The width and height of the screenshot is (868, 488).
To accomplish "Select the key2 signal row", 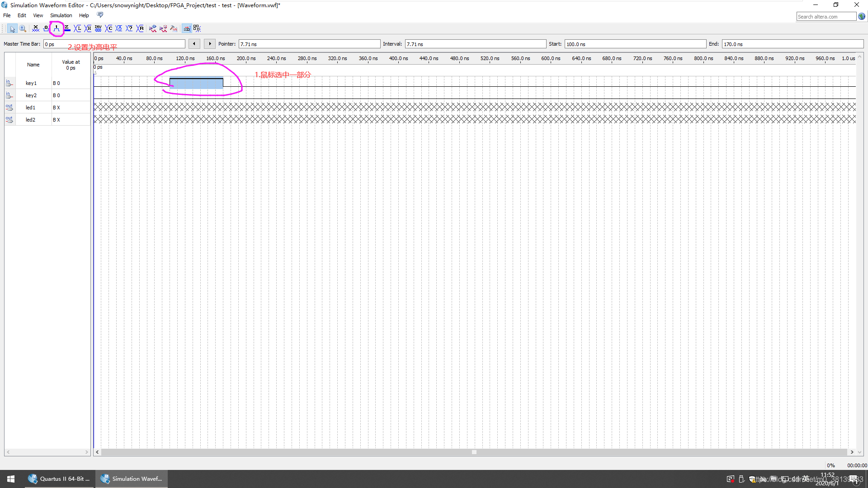I will tap(31, 95).
